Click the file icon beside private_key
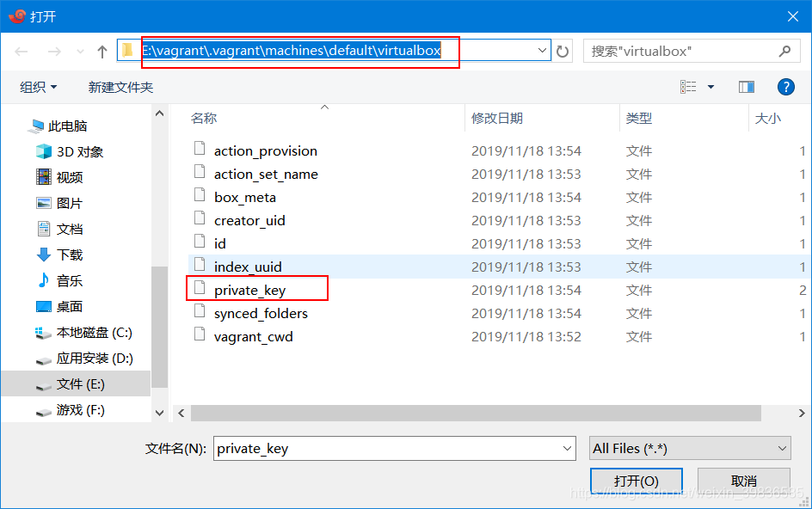 [x=200, y=288]
